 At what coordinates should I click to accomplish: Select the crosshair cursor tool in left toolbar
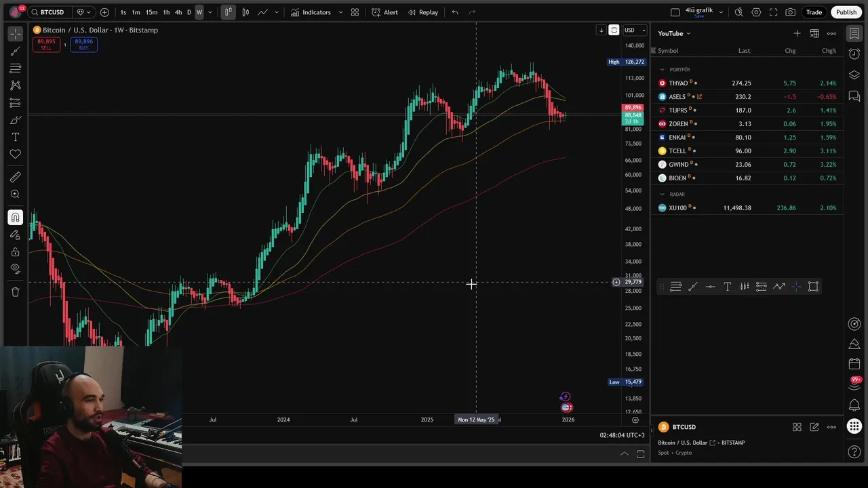(x=15, y=34)
